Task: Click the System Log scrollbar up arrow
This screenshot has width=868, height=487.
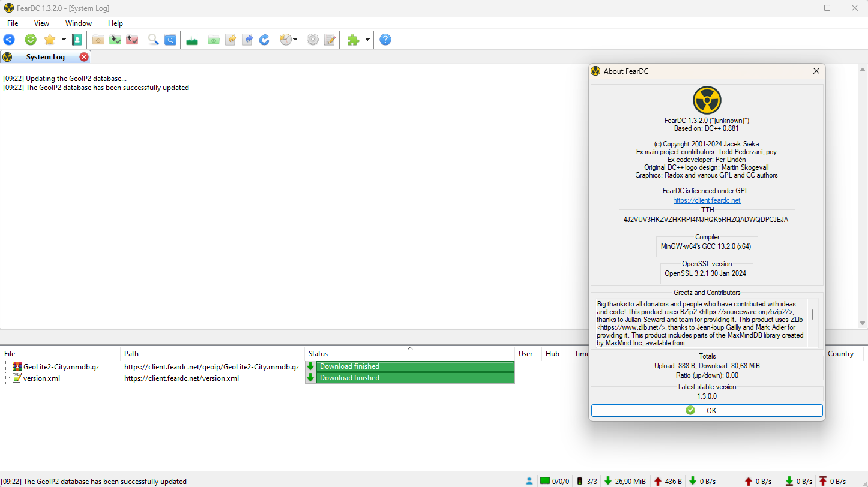Action: [x=863, y=69]
